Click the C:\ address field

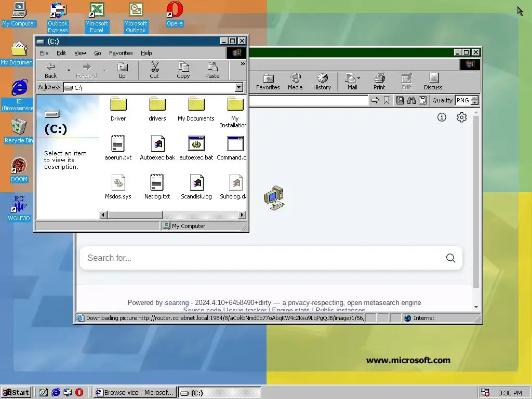click(149, 87)
